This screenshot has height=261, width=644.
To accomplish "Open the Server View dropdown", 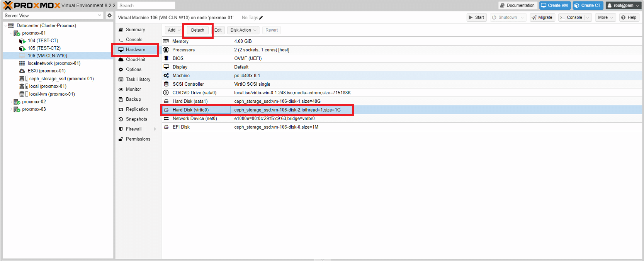I will click(100, 15).
